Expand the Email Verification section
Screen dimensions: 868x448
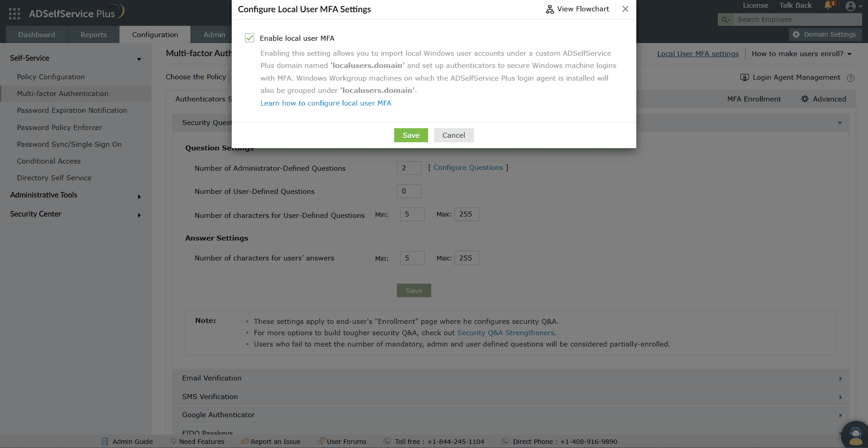(x=840, y=378)
